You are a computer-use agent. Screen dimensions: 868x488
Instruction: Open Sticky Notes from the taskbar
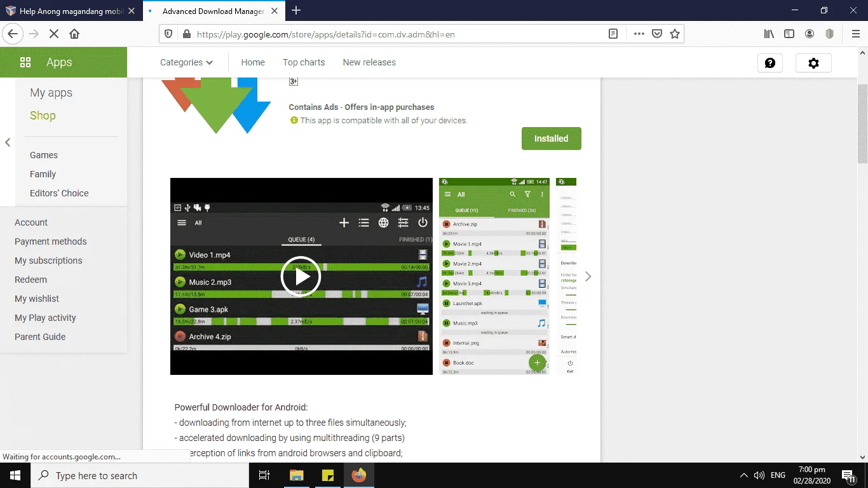pyautogui.click(x=328, y=475)
